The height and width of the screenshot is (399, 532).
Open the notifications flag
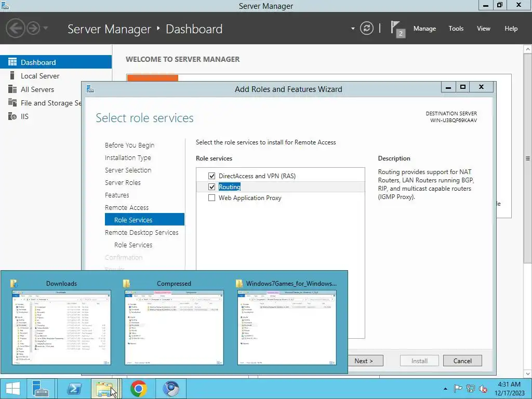click(397, 29)
